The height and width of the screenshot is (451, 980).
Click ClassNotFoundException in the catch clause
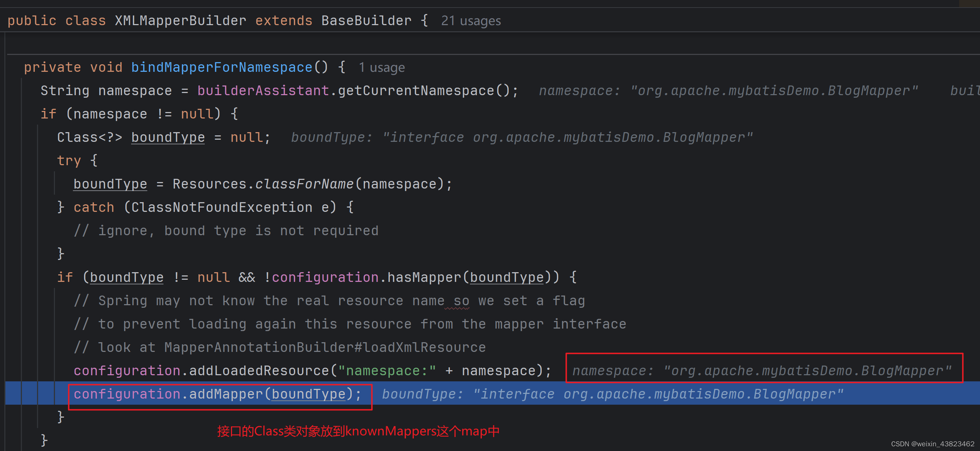(x=221, y=207)
